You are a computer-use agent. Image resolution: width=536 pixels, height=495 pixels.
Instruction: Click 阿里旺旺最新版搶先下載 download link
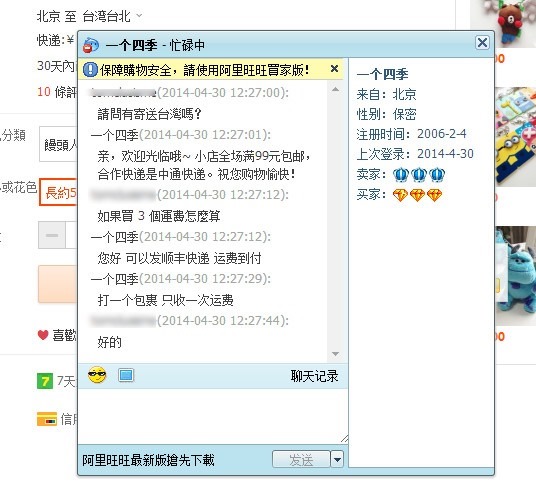[148, 460]
